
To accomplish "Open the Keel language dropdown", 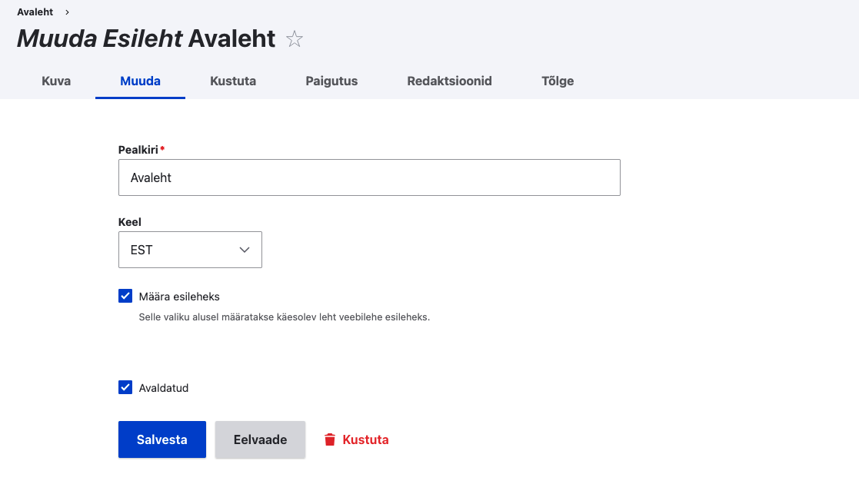I will pos(190,250).
